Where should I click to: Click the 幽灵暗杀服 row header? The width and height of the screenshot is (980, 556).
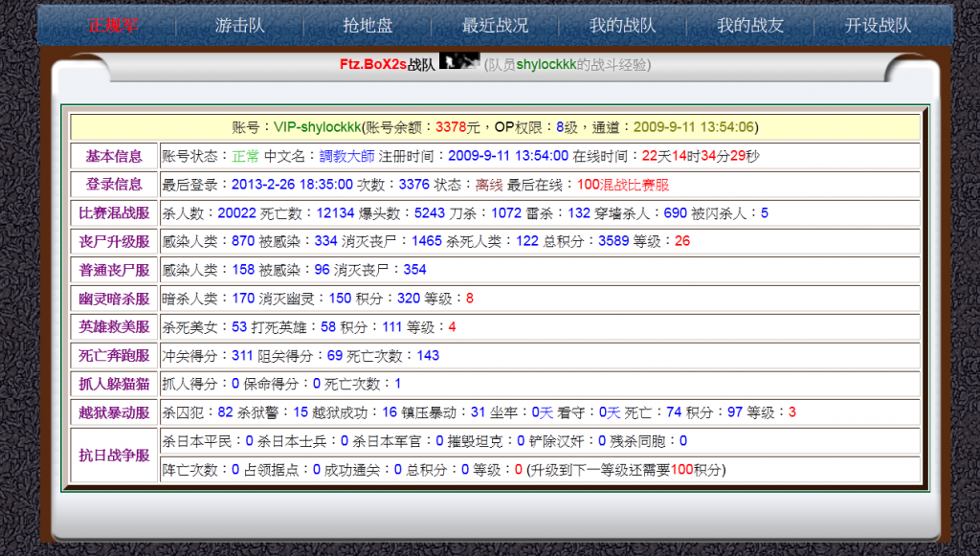point(114,299)
